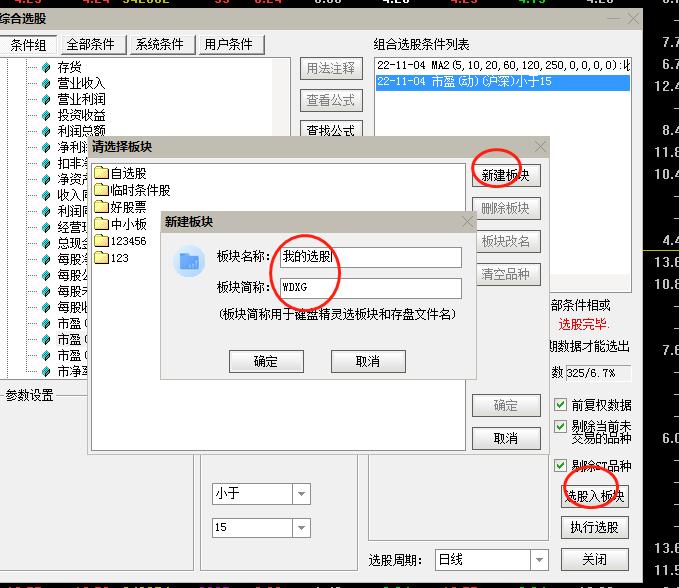Open the 选股周期 日线 dropdown

(539, 560)
